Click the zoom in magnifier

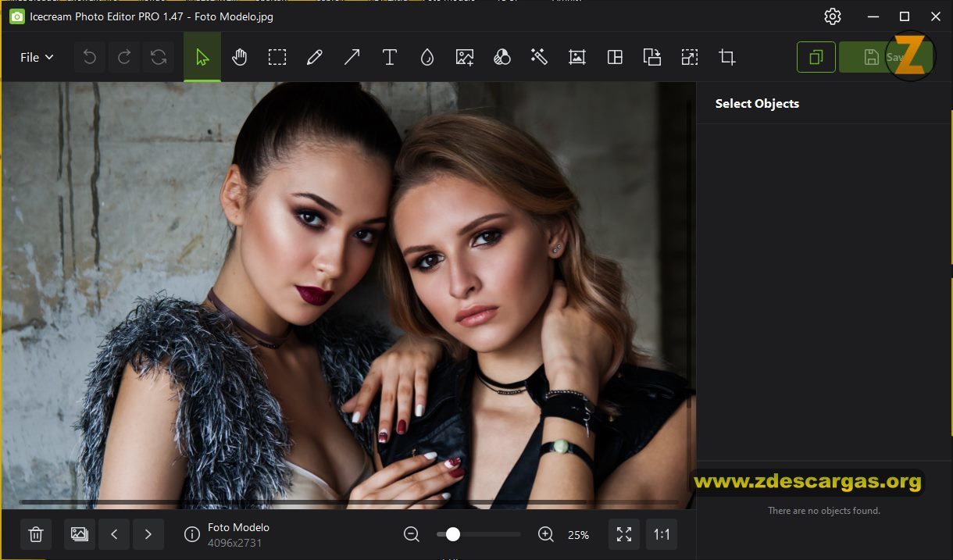(x=546, y=534)
